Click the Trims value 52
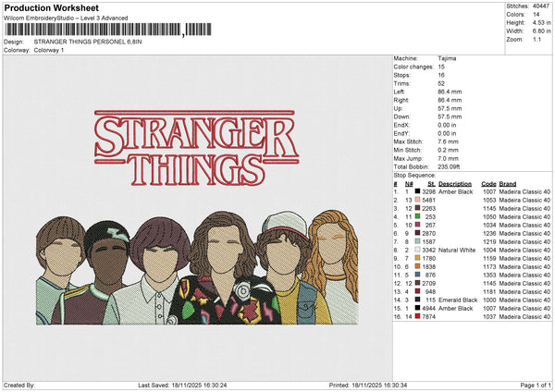 pyautogui.click(x=441, y=83)
